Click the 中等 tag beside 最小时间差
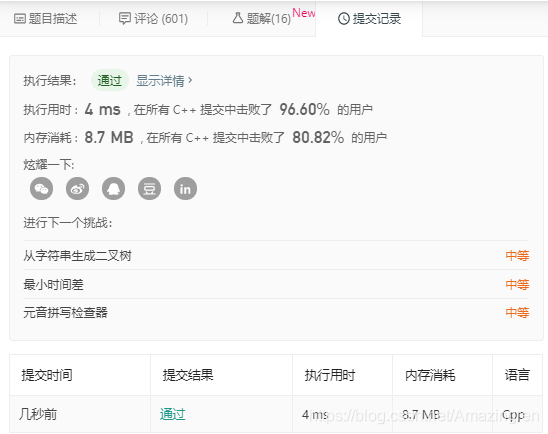This screenshot has width=548, height=434. (x=517, y=284)
